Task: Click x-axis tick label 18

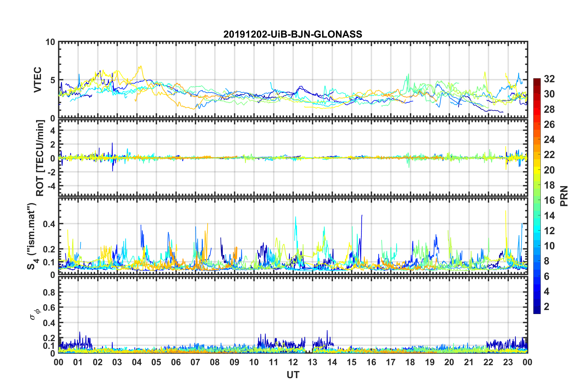Action: pos(410,362)
